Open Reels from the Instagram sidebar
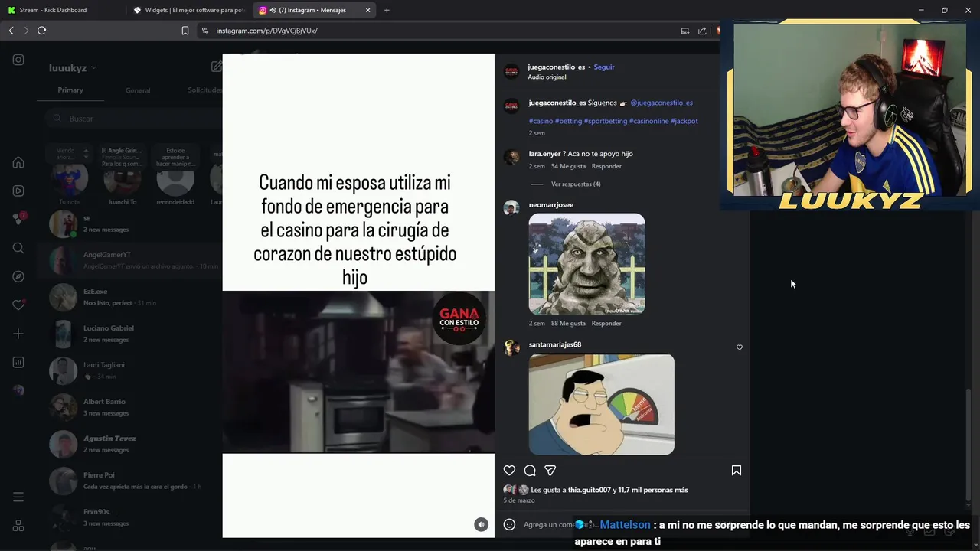Viewport: 980px width, 551px height. coord(18,191)
